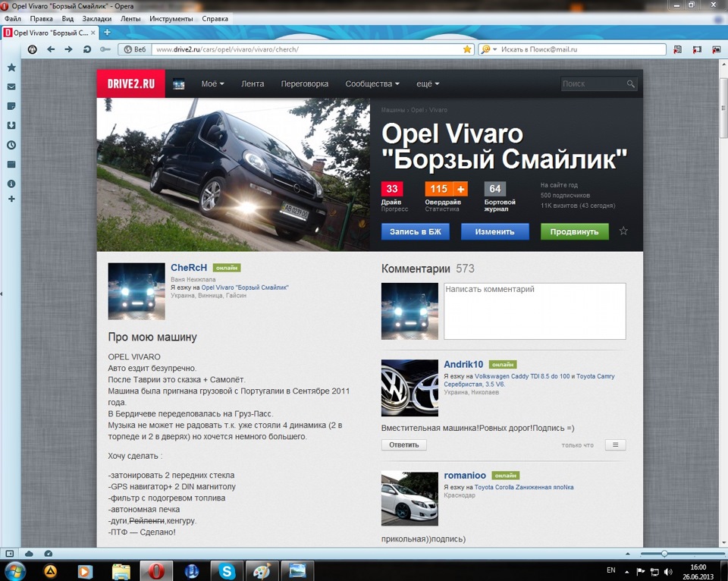Open the Правка menu
Viewport: 728px width, 581px height.
coord(41,18)
